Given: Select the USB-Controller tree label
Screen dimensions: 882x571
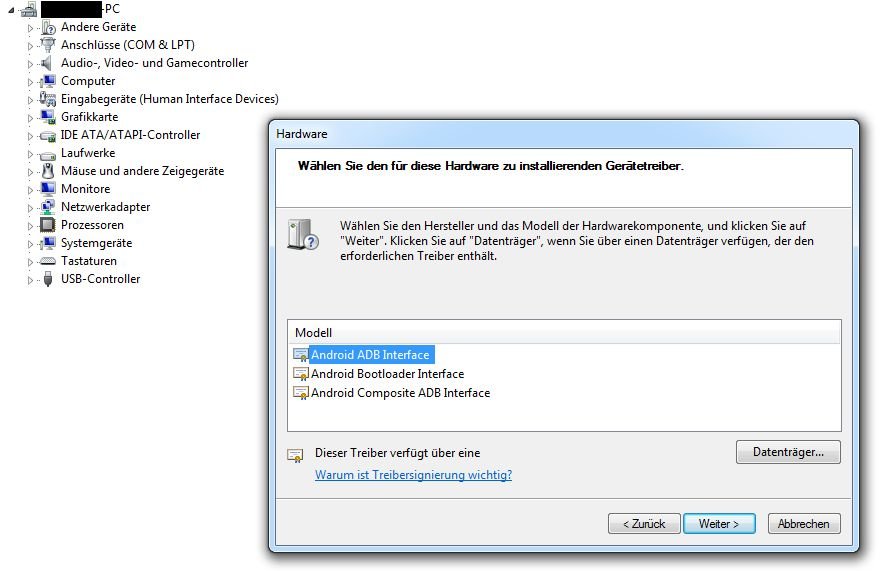Looking at the screenshot, I should pyautogui.click(x=101, y=279).
